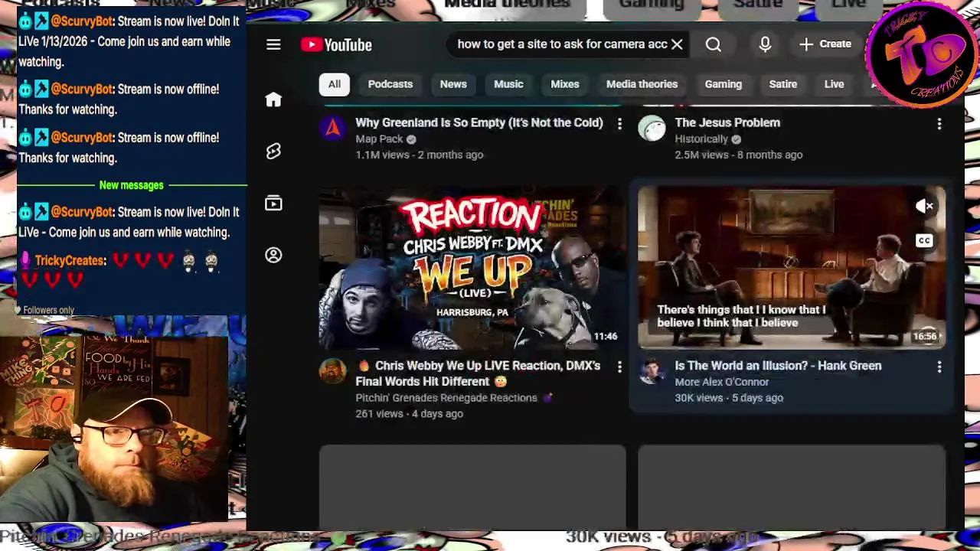980x551 pixels.
Task: Open Subscriptions from the sidebar icon
Action: (273, 203)
